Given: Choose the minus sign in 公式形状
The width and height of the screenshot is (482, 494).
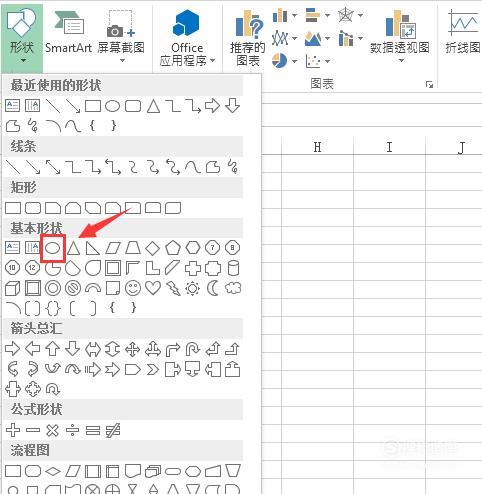Looking at the screenshot, I should 33,430.
